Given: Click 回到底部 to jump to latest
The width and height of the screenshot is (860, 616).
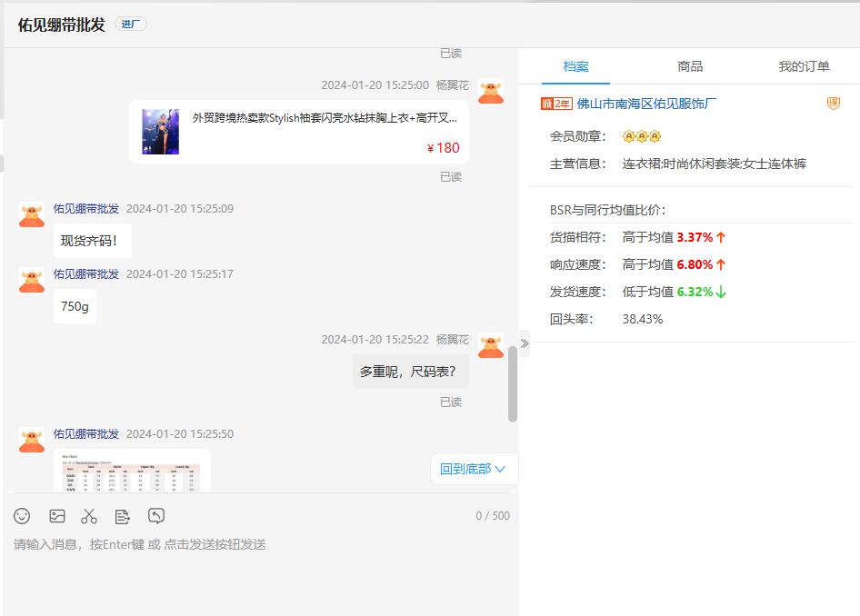Looking at the screenshot, I should pos(473,469).
